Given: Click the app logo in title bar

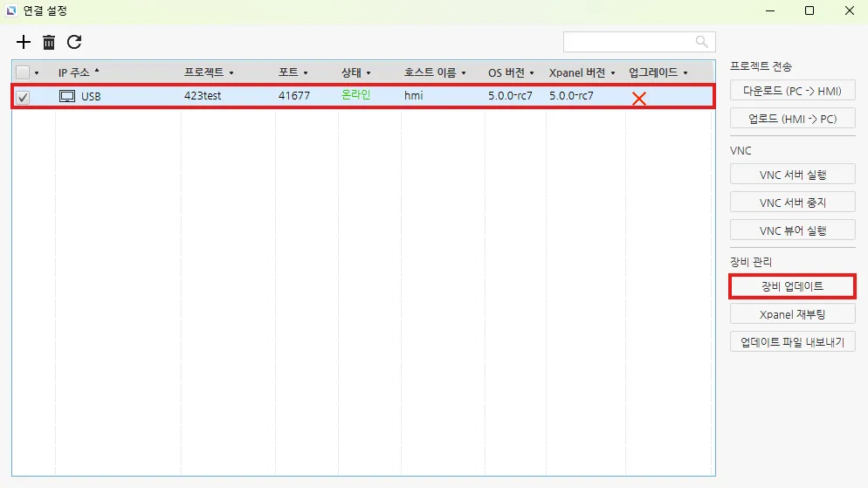Looking at the screenshot, I should click(x=11, y=11).
